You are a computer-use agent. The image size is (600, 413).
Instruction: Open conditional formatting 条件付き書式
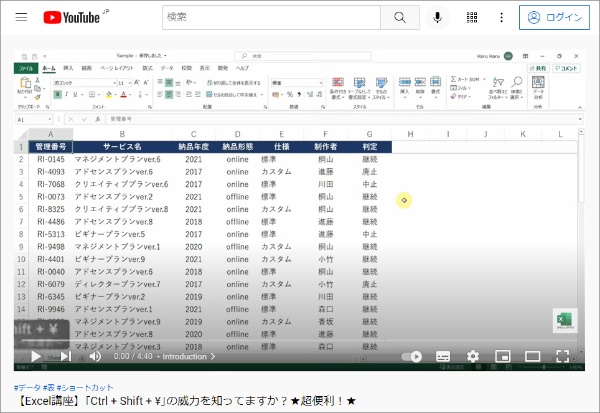pos(338,88)
